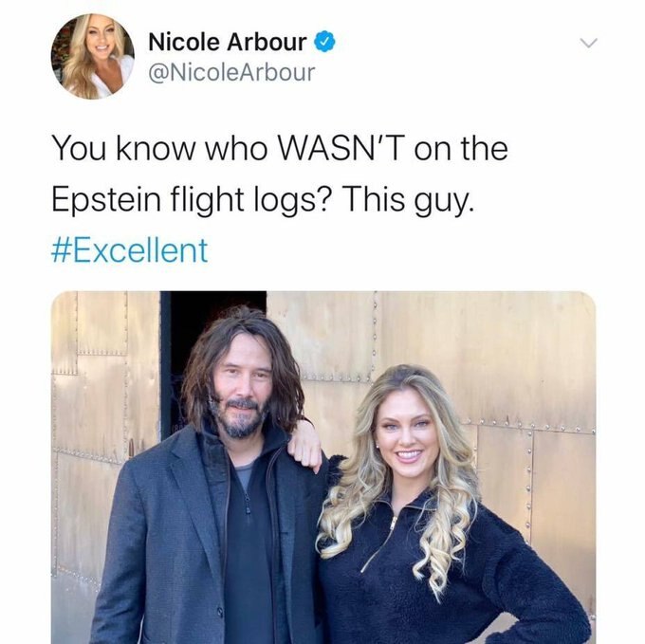Click the blue verified badge
Viewport: 645px width, 644px height.
tap(325, 42)
